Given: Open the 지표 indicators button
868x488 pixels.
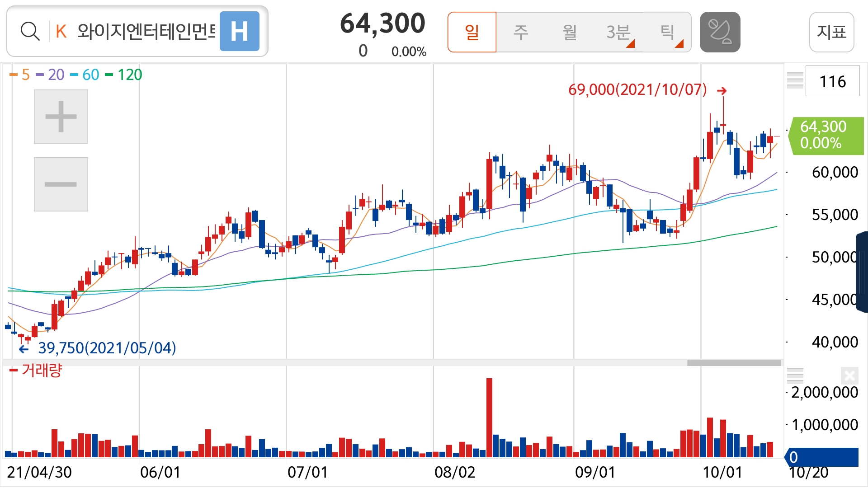Looking at the screenshot, I should click(x=831, y=32).
